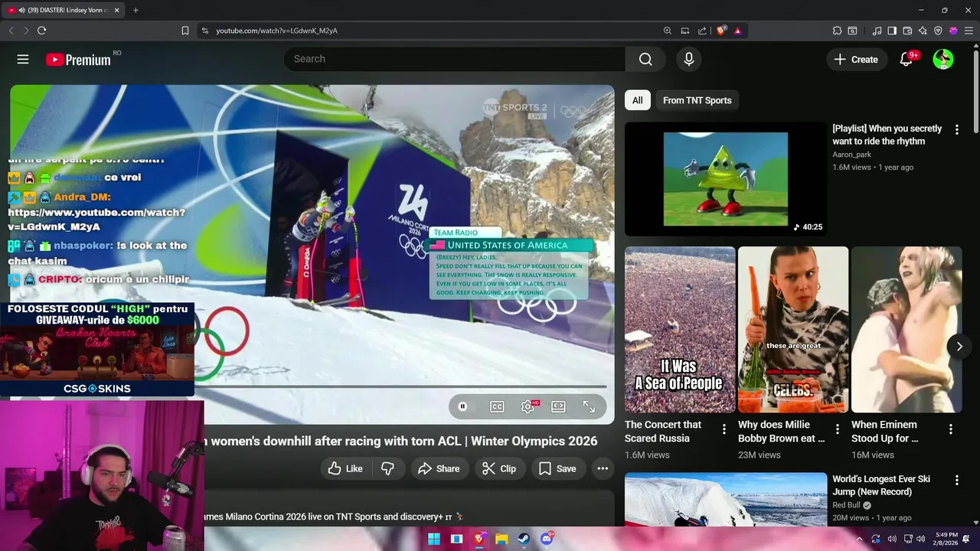Image resolution: width=980 pixels, height=551 pixels.
Task: Open Discord from the taskbar
Action: pos(547,539)
